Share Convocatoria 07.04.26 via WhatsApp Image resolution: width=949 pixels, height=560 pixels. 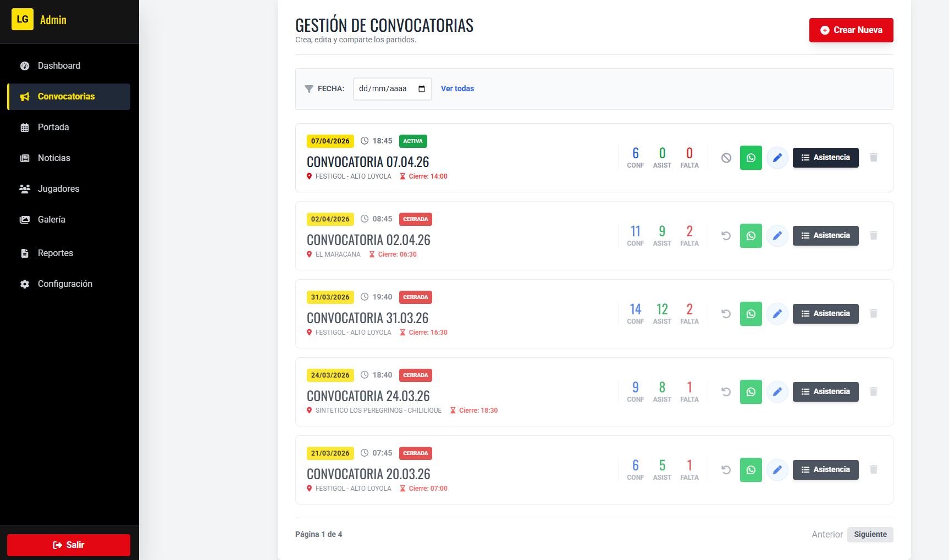[751, 158]
